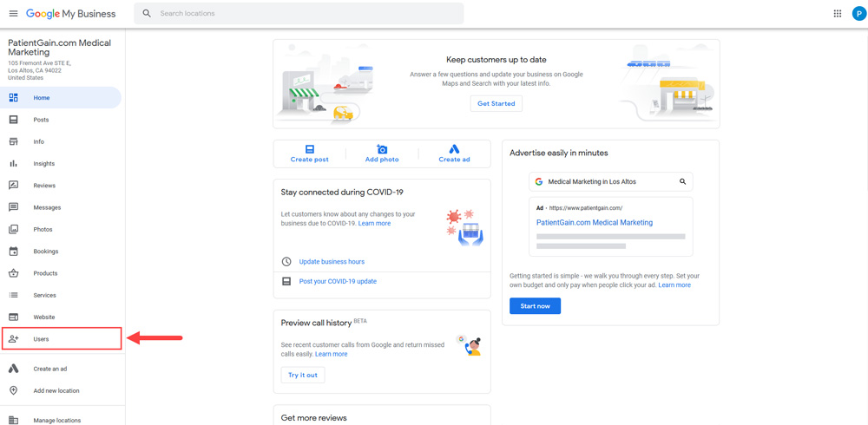Click the https://www.patientgain.com/ ad URL
The height and width of the screenshot is (425, 868).
(586, 208)
